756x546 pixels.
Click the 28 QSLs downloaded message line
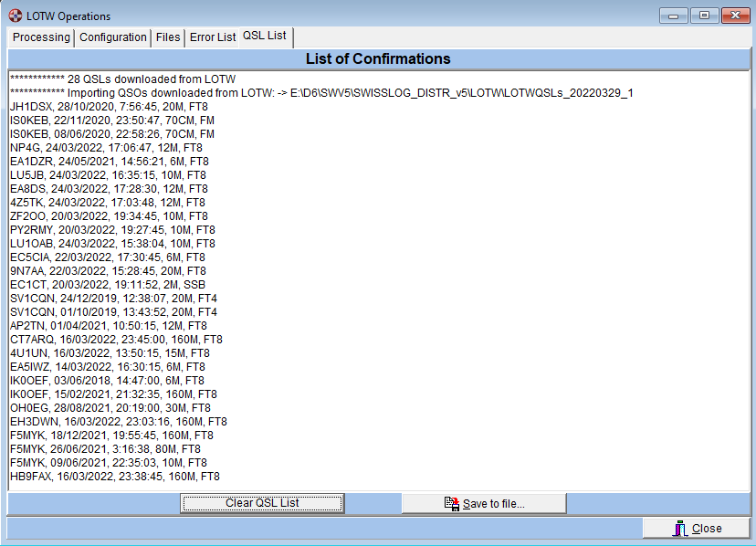123,79
